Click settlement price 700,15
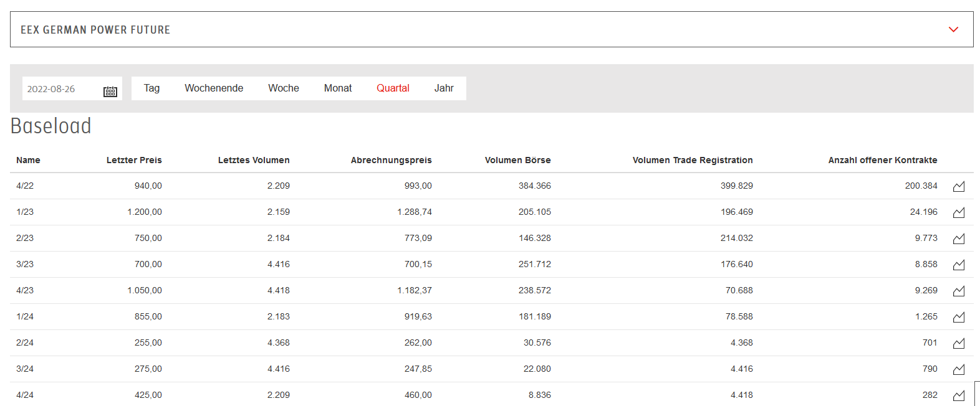980x406 pixels. coord(418,264)
